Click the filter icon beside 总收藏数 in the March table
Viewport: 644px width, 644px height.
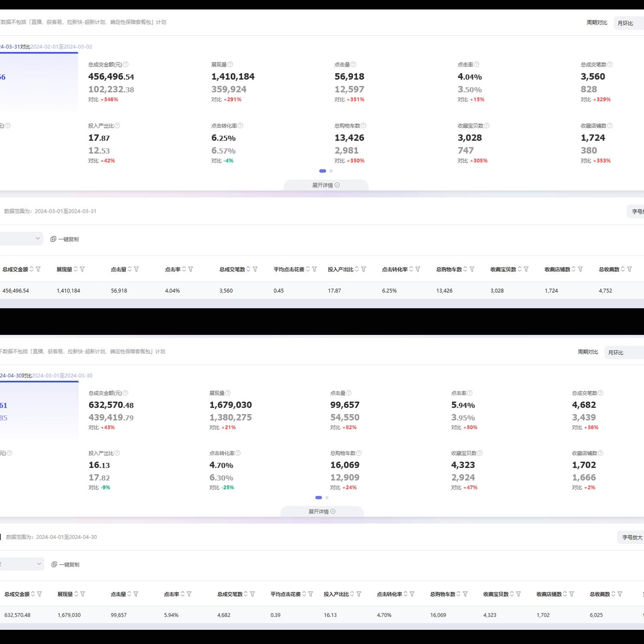click(x=629, y=269)
